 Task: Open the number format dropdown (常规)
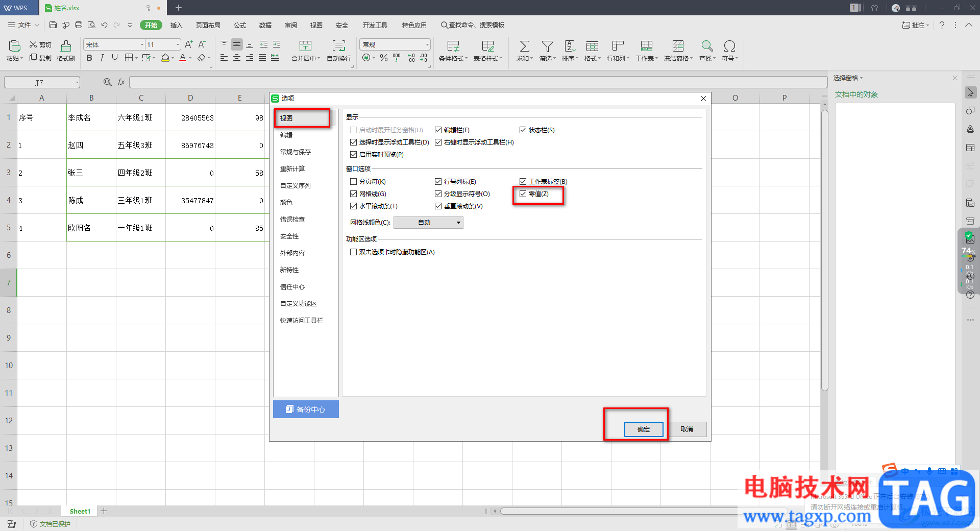[x=427, y=45]
